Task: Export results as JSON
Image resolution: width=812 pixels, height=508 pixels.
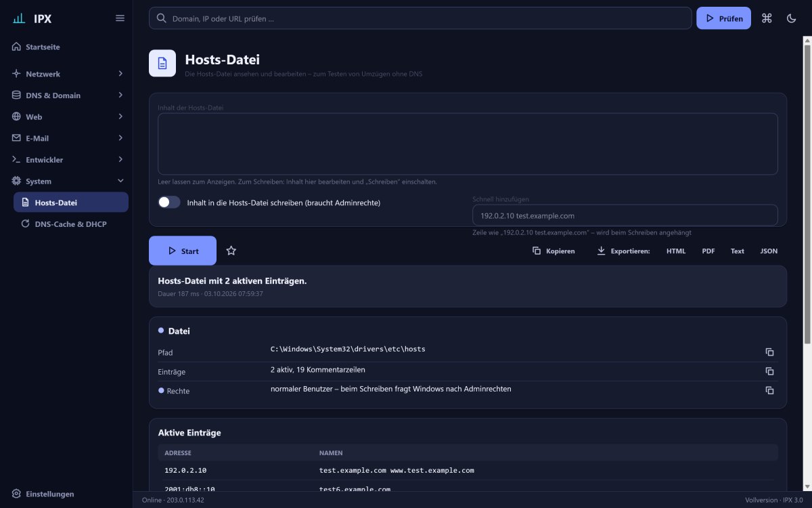Action: 769,251
